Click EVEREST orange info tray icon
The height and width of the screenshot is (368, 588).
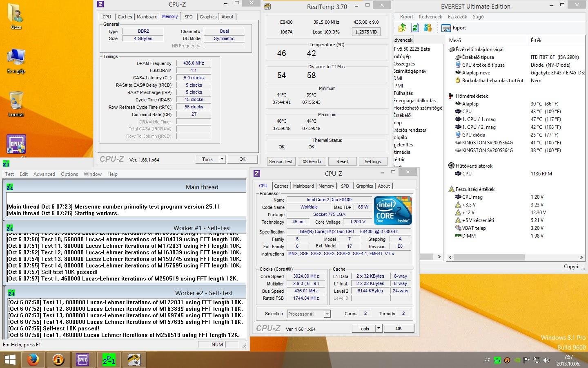tap(507, 360)
